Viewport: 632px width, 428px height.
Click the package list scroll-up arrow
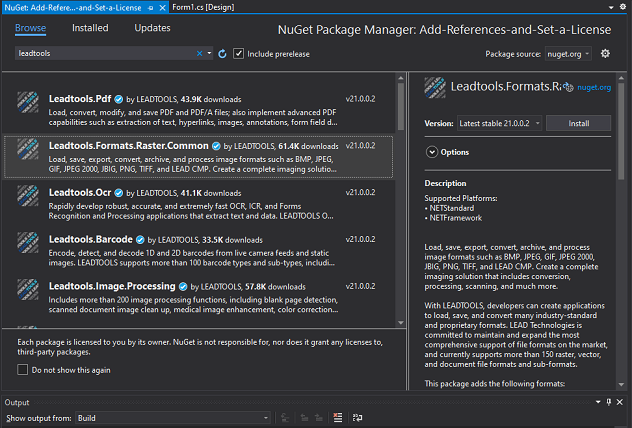click(401, 78)
